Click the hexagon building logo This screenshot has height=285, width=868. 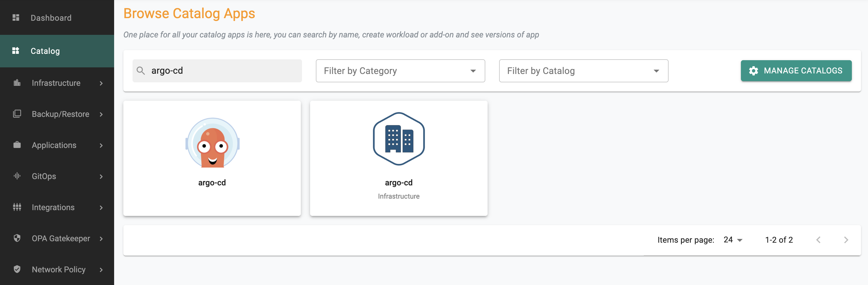[x=399, y=139]
